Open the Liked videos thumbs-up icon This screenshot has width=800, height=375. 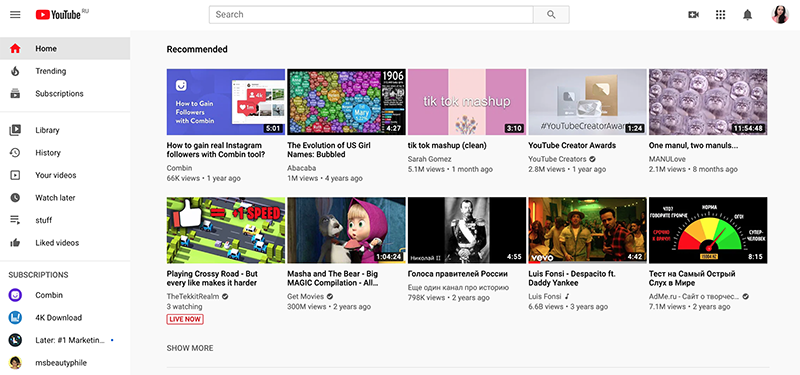[15, 243]
